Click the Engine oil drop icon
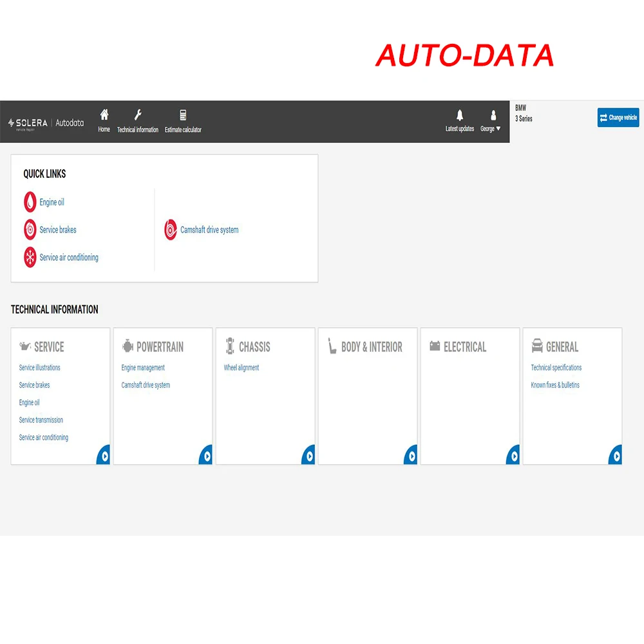Image resolution: width=644 pixels, height=644 pixels. pyautogui.click(x=30, y=202)
